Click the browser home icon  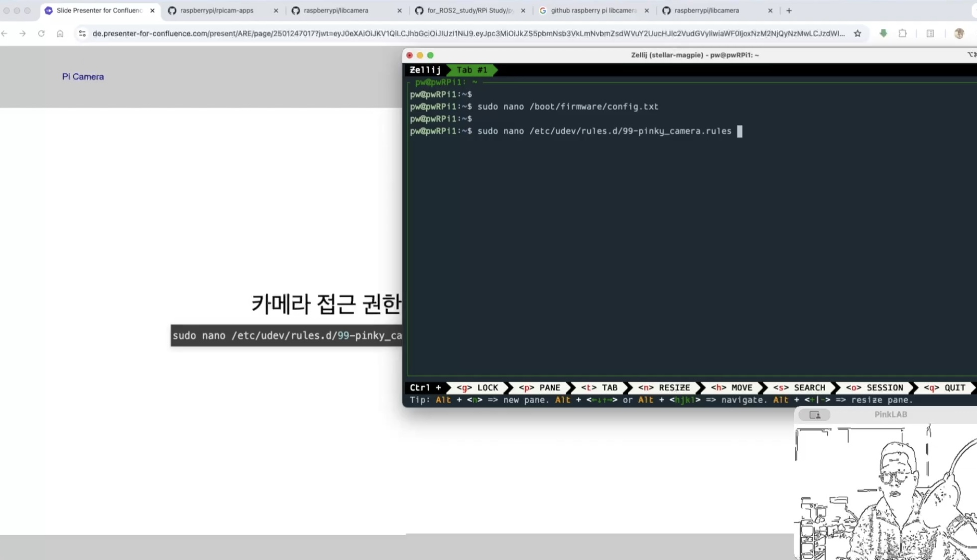click(x=60, y=33)
